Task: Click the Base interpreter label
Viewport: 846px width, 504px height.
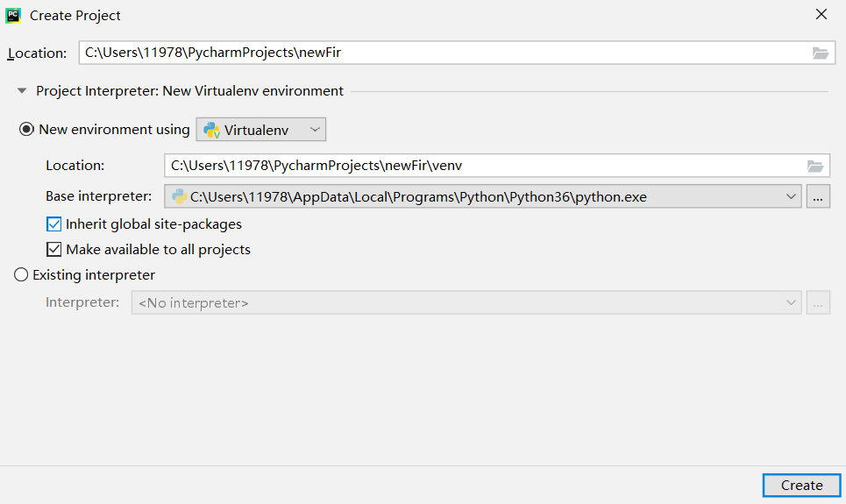Action: click(x=99, y=196)
